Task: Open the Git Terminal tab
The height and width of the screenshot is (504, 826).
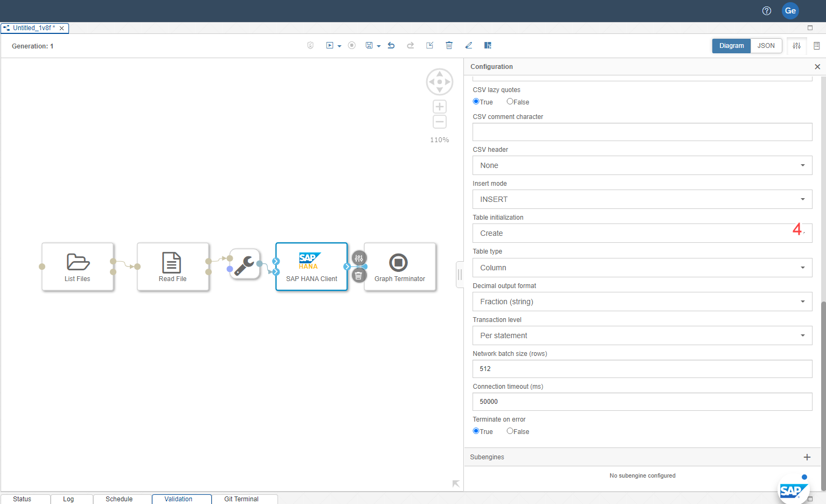Action: 241,499
